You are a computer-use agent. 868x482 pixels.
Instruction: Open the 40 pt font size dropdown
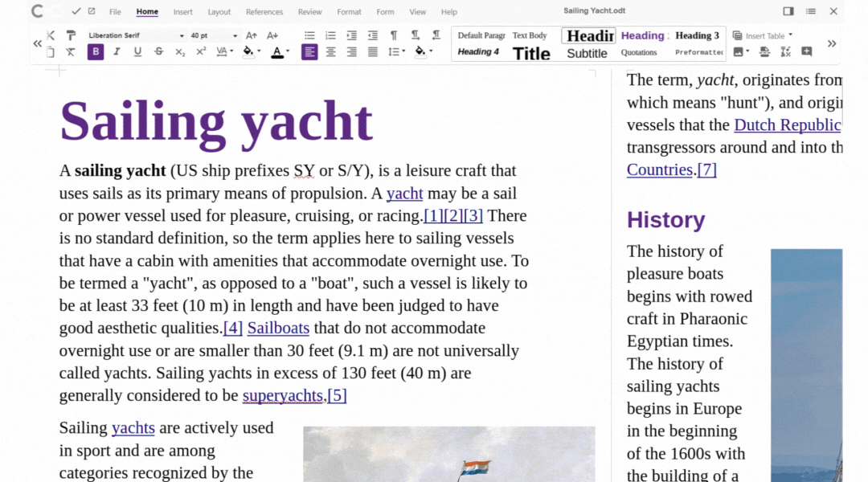pos(235,35)
